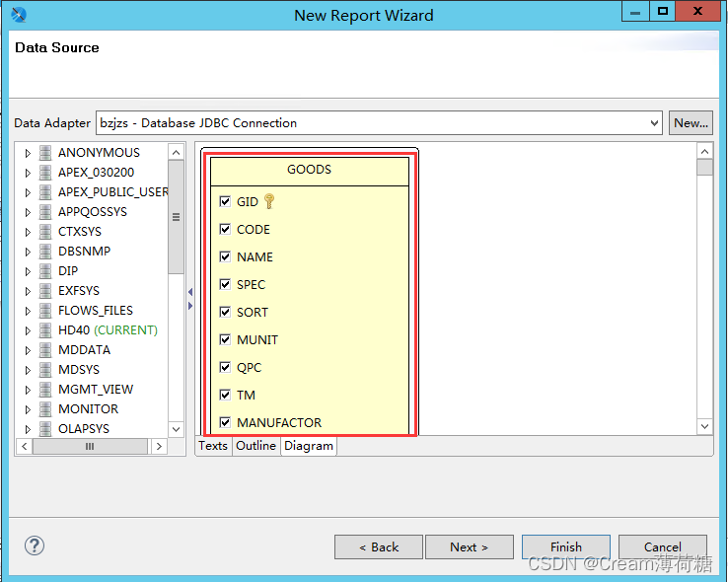Image resolution: width=728 pixels, height=582 pixels.
Task: Click the diagram pane vertical scrollbar thumb
Action: click(x=704, y=167)
